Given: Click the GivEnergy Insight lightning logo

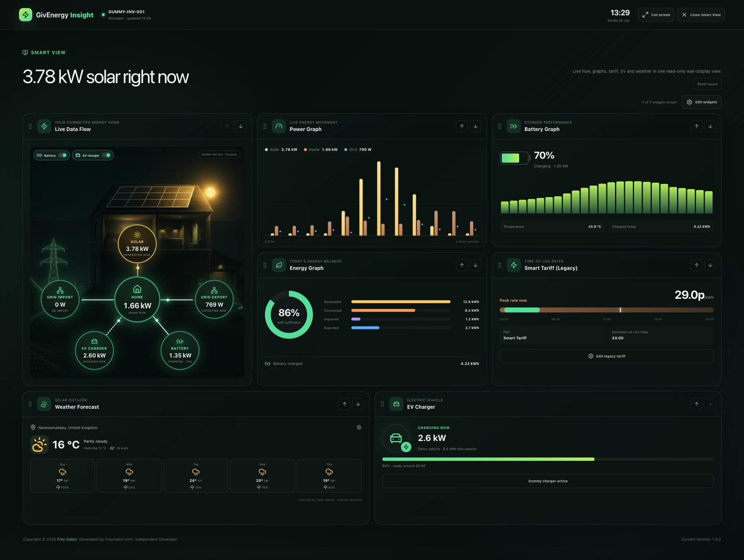Looking at the screenshot, I should 26,15.
